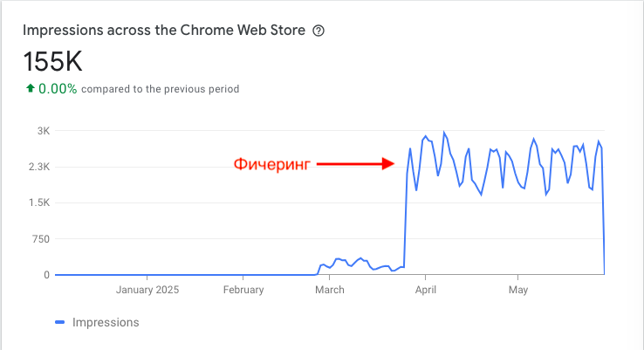Select April on the x-axis
Viewport: 644px width, 350px height.
(425, 290)
